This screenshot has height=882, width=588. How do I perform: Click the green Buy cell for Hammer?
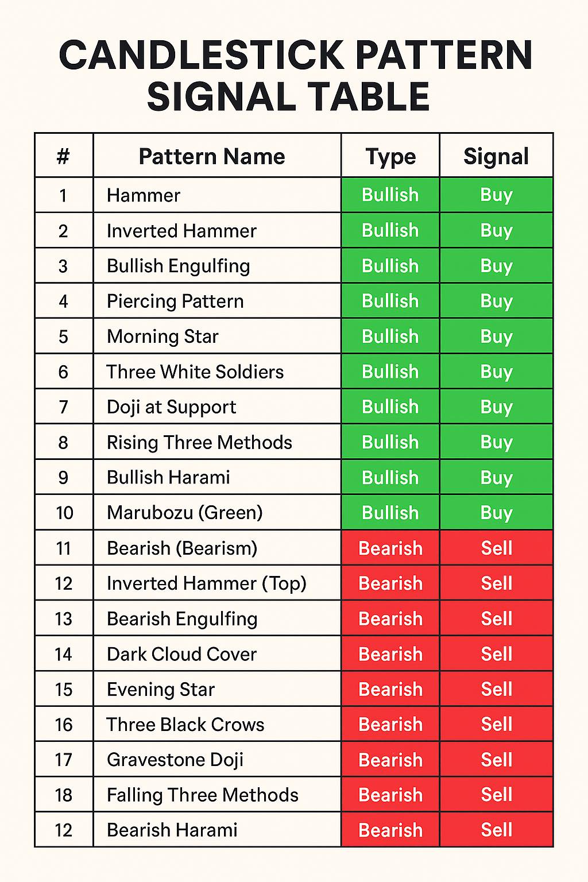click(496, 195)
